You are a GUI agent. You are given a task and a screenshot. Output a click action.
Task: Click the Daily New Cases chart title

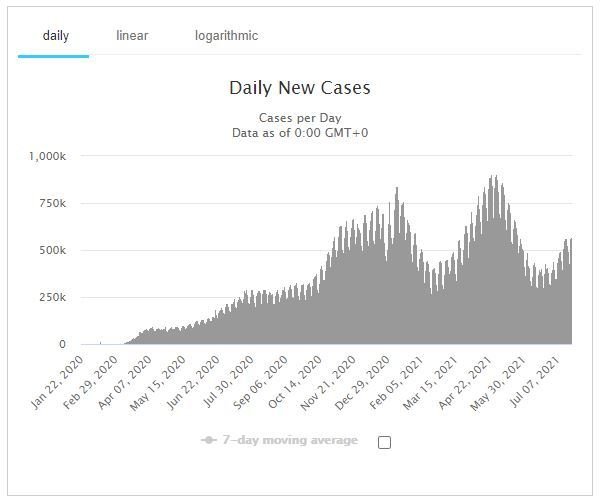coord(300,88)
